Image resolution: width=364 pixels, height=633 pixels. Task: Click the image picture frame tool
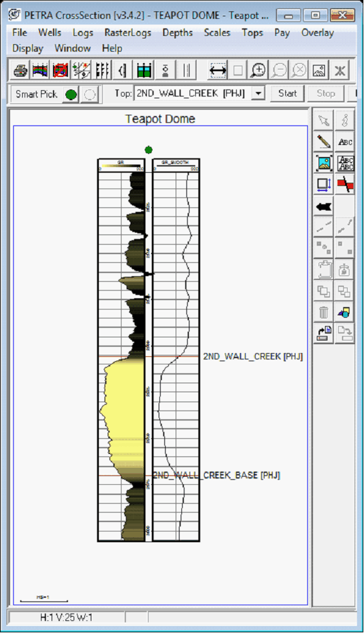(324, 163)
